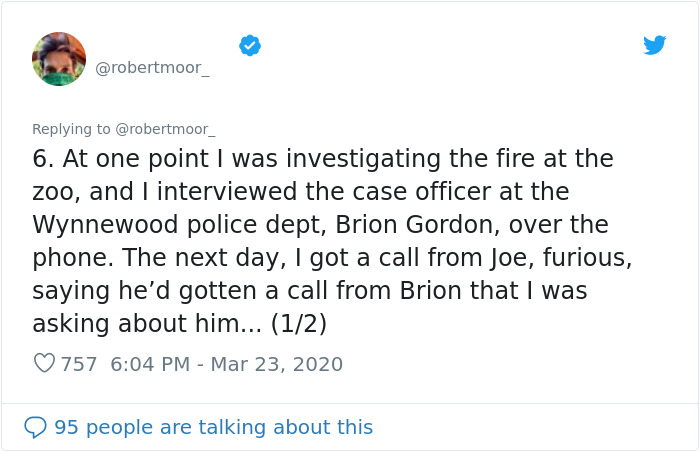Click the blue verified checkmark badge
Viewport: 700px width, 452px height.
(x=250, y=45)
